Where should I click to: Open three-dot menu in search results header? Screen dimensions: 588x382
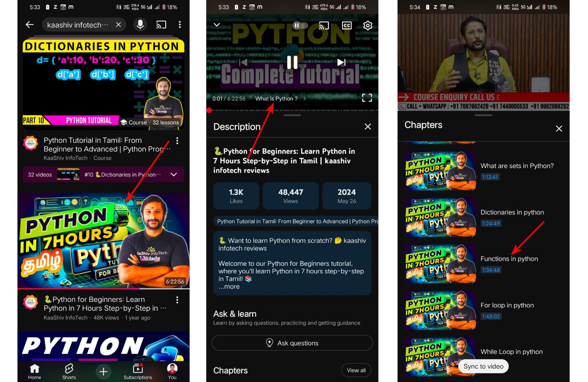coord(180,25)
